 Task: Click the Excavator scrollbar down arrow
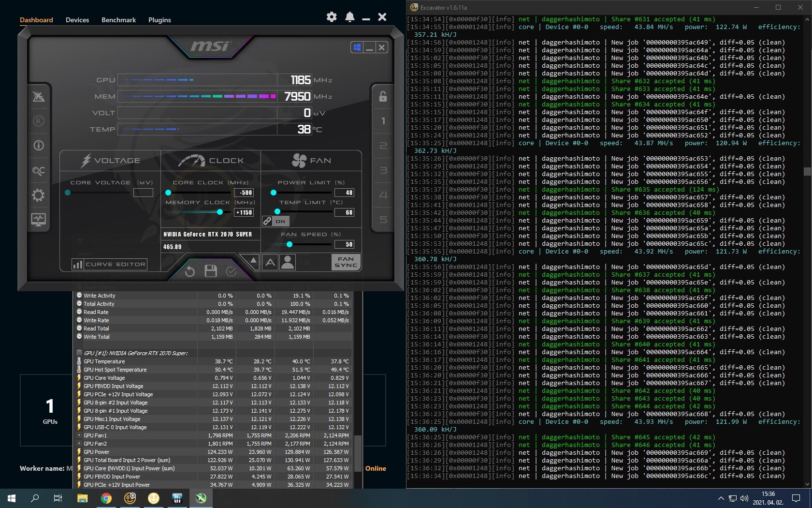pos(807,484)
